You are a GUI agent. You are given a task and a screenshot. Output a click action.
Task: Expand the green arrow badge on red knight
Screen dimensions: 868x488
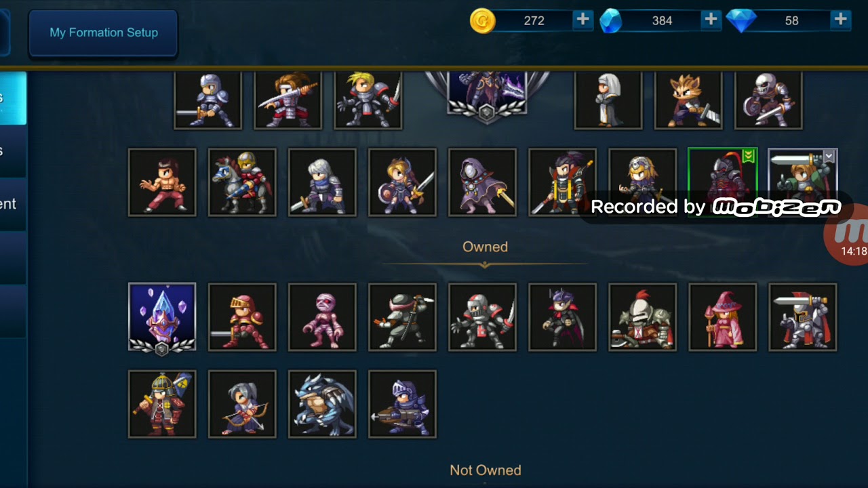pyautogui.click(x=749, y=157)
